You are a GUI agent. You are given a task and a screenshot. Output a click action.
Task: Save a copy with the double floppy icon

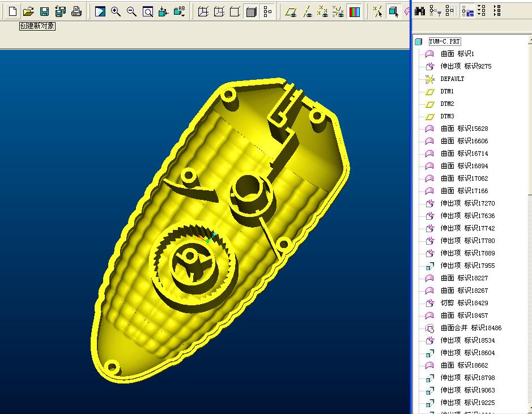(61, 11)
